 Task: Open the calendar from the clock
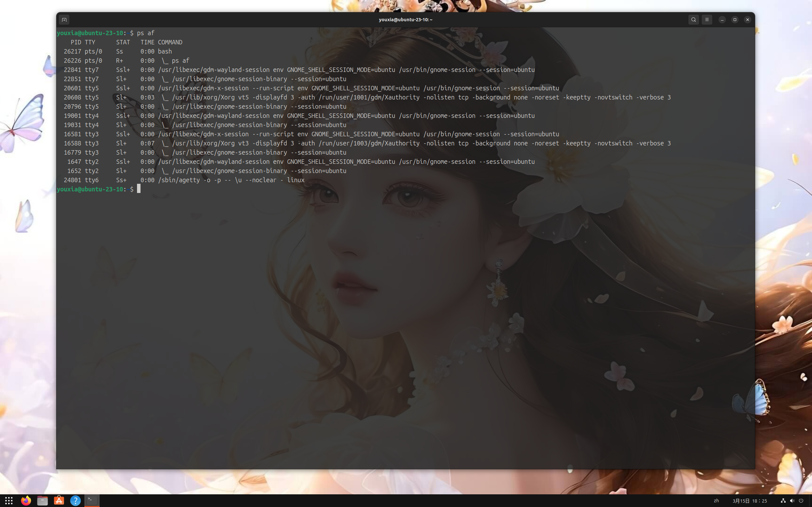click(x=750, y=500)
